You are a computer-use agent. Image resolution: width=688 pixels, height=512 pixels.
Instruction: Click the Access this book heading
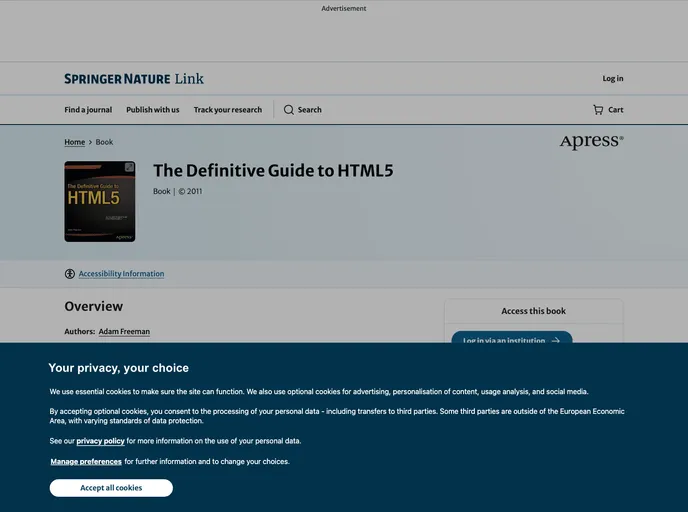tap(534, 311)
